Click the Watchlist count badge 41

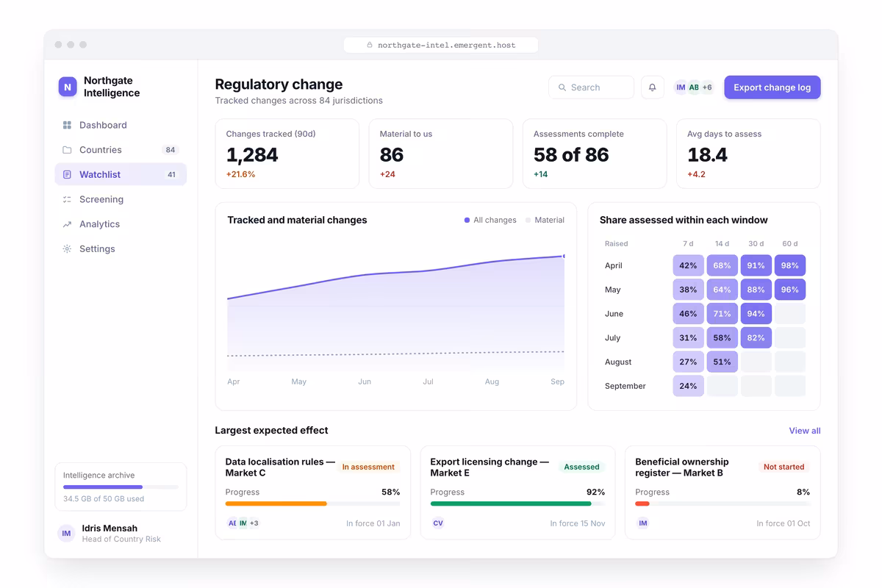(x=171, y=175)
